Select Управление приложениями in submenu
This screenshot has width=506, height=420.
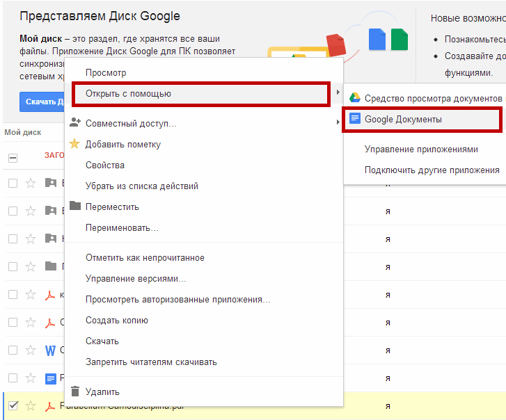[x=425, y=150]
